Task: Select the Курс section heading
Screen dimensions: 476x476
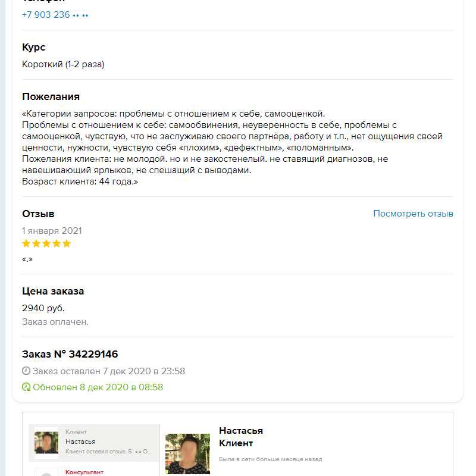Action: [x=34, y=47]
